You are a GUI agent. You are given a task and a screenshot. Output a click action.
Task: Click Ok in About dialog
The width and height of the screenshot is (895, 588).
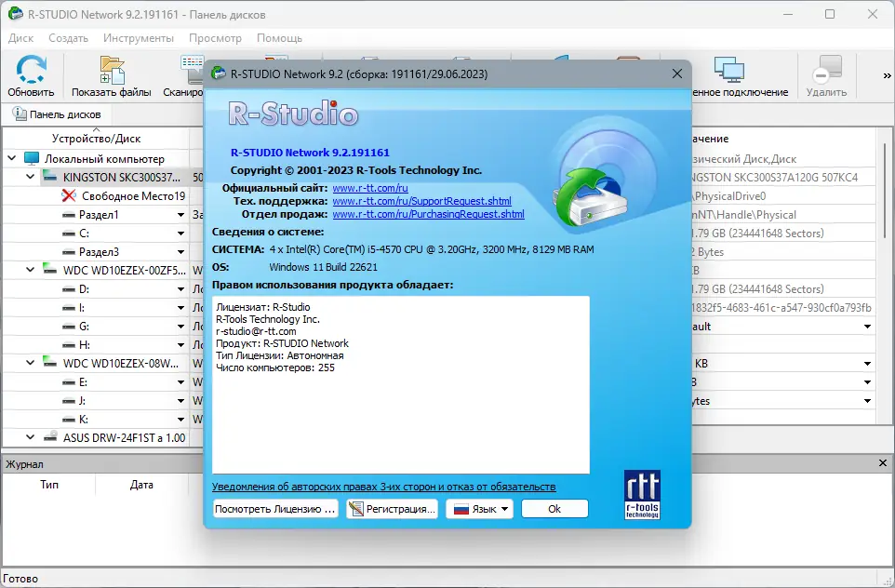tap(554, 509)
